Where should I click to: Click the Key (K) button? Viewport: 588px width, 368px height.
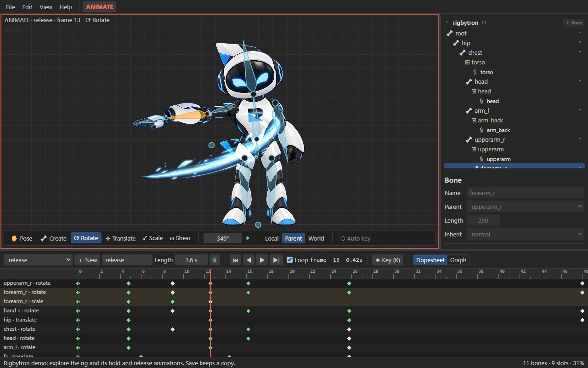(x=388, y=260)
